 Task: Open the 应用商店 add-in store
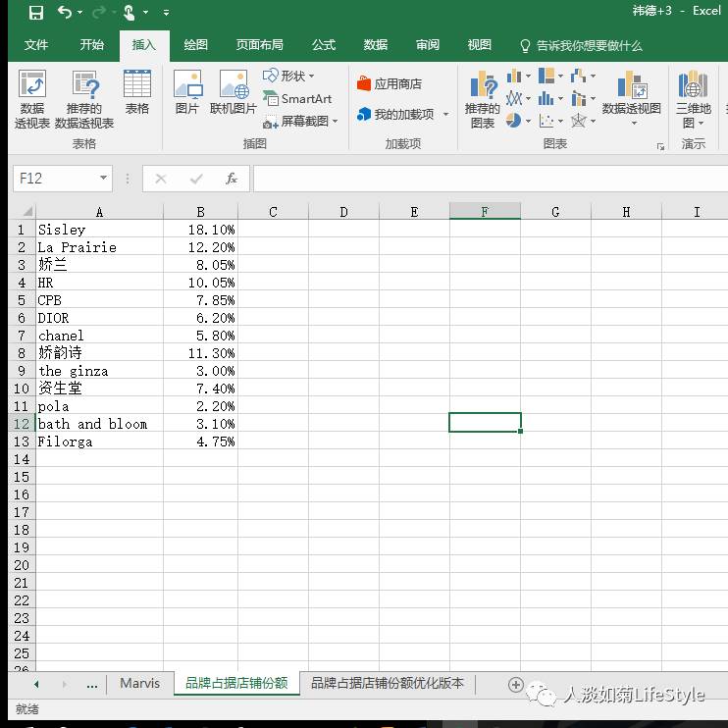click(390, 84)
